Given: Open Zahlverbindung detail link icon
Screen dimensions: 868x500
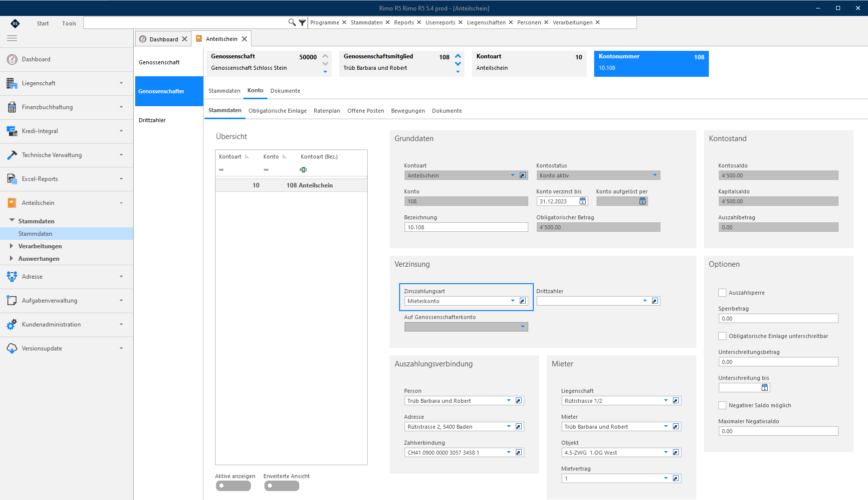Looking at the screenshot, I should (x=519, y=453).
